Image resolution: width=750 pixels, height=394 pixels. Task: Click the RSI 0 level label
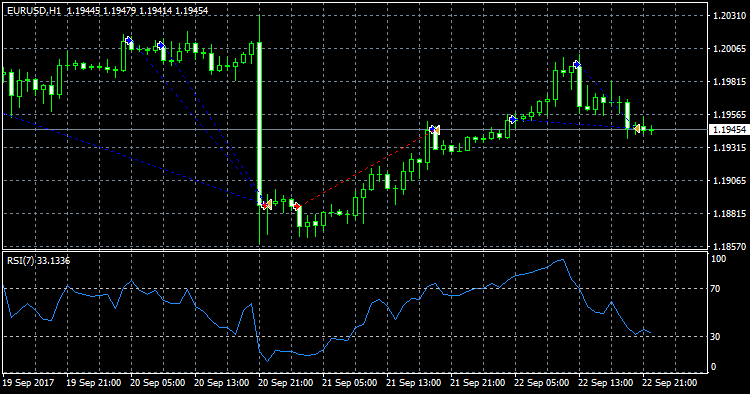[714, 367]
